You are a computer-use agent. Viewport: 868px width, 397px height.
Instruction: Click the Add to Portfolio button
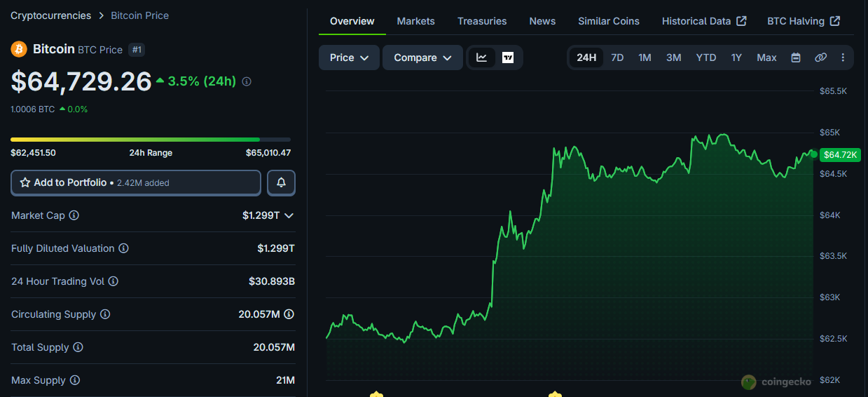click(136, 182)
